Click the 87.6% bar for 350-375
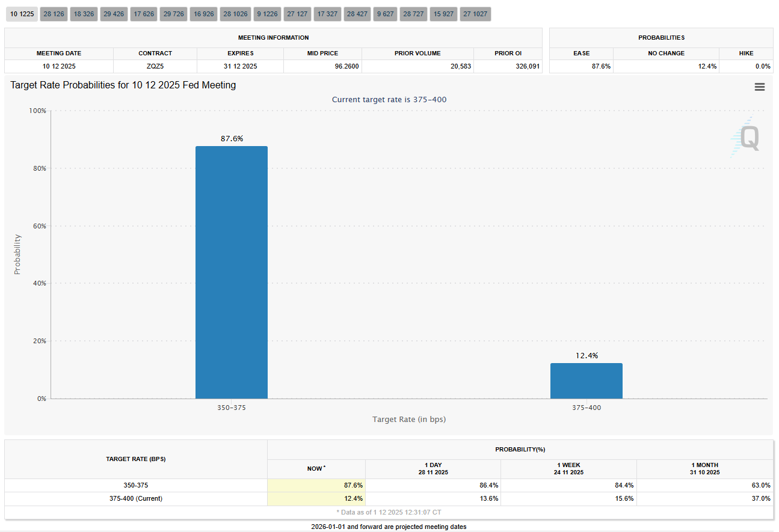This screenshot has height=532, width=779. [x=232, y=272]
